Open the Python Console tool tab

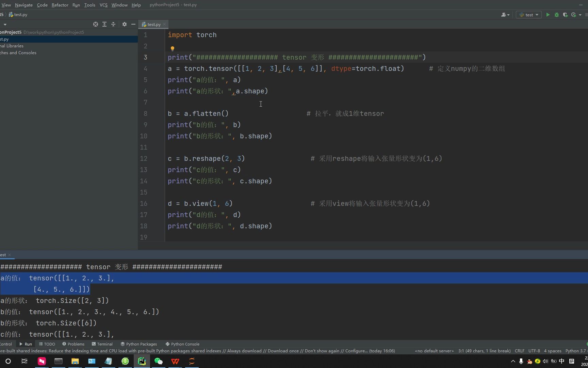click(182, 344)
